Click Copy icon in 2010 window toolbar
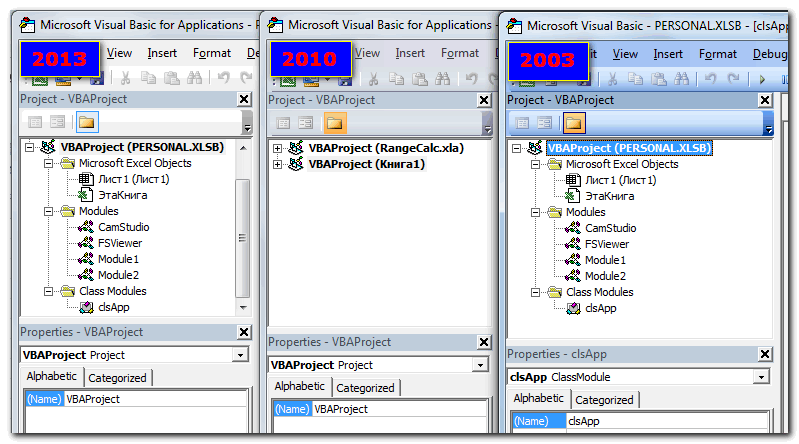Screen dimensions: 799x444 click(396, 79)
